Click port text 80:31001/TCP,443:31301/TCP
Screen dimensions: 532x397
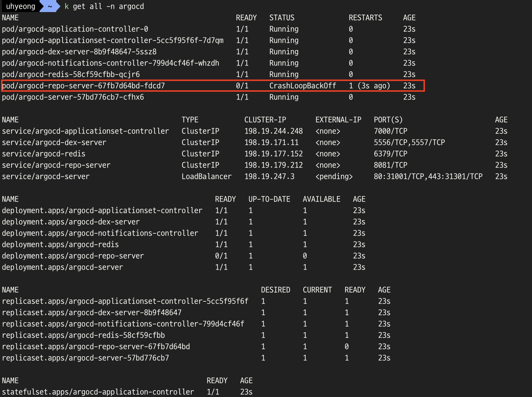pyautogui.click(x=428, y=176)
